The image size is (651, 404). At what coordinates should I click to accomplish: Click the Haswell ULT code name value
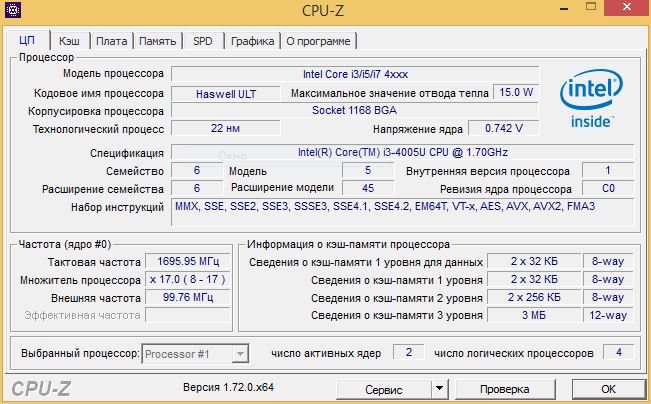pyautogui.click(x=226, y=94)
